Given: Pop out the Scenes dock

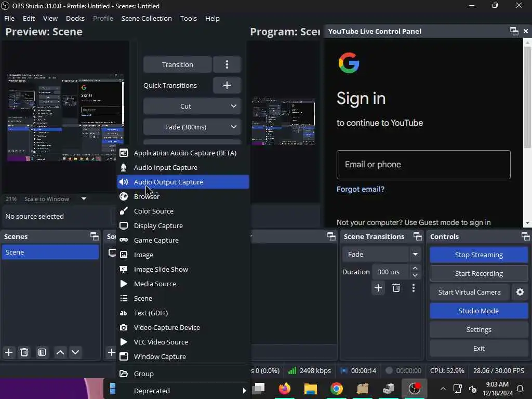Looking at the screenshot, I should 95,236.
